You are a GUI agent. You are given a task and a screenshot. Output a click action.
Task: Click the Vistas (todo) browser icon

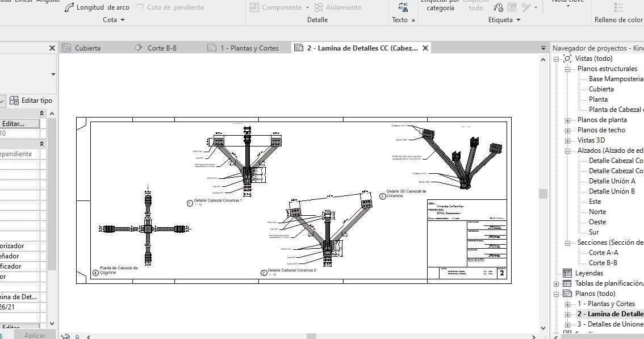567,58
